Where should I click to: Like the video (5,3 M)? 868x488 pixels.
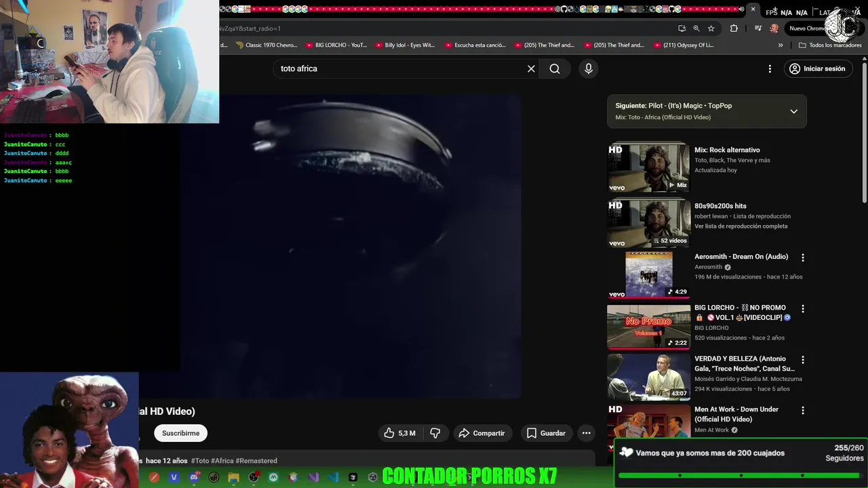(x=399, y=433)
